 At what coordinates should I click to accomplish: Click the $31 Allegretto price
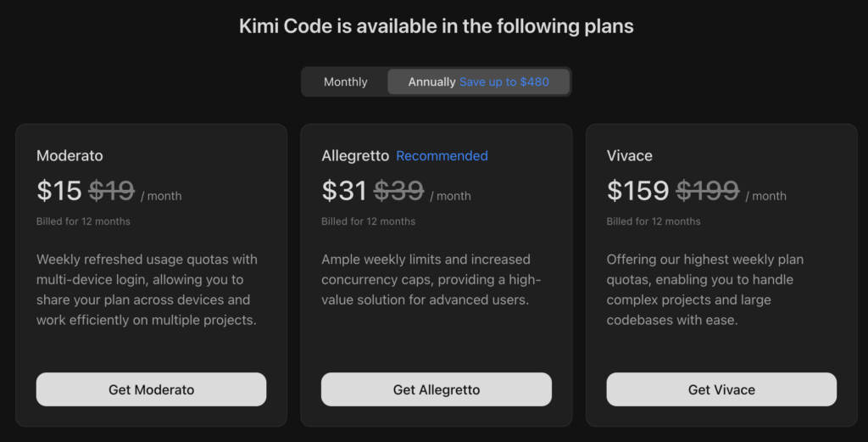tap(344, 191)
